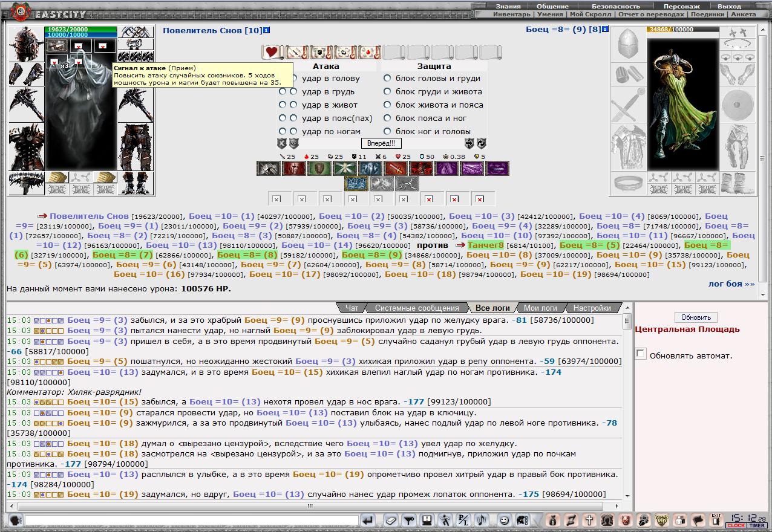Image resolution: width=772 pixels, height=532 pixels.
Task: Click the Анкета link in top bar
Action: click(x=743, y=14)
